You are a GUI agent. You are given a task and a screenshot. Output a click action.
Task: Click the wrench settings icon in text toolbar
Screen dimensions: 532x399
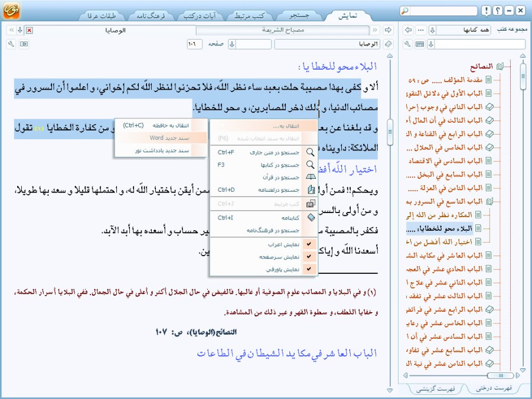tap(11, 44)
